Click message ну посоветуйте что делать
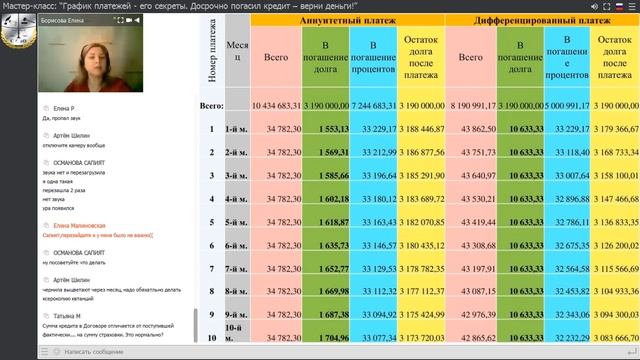 pos(74,262)
